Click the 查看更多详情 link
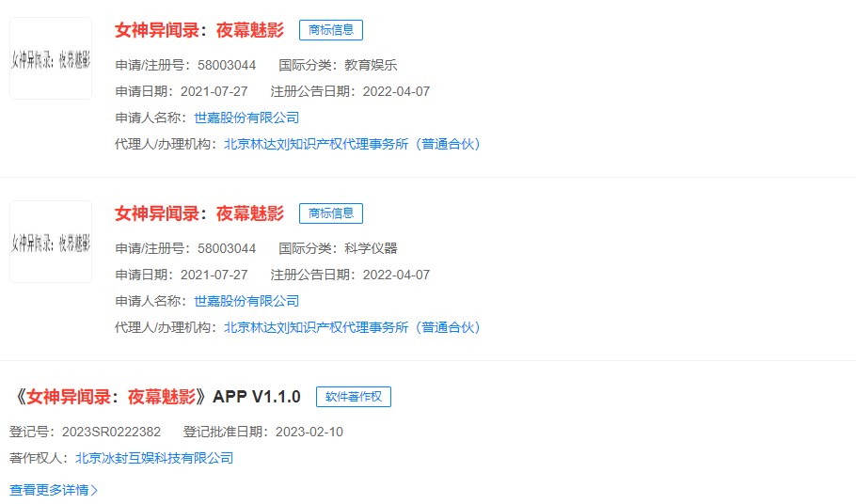This screenshot has width=856, height=504. coord(49,490)
